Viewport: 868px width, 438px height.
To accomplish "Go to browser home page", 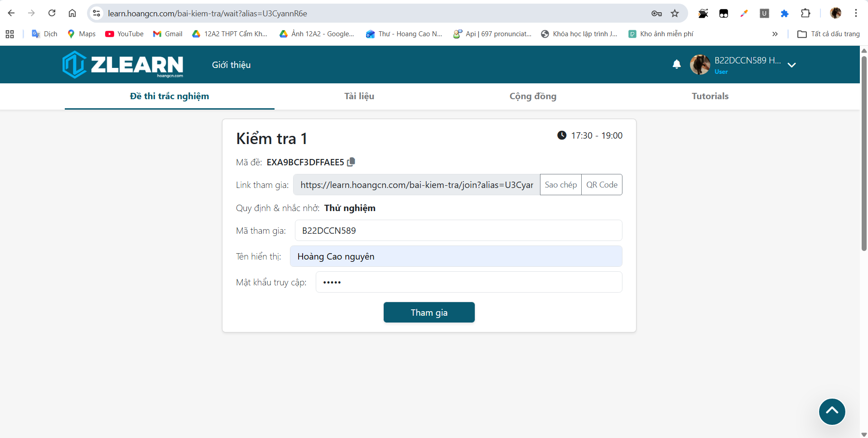I will click(x=72, y=13).
